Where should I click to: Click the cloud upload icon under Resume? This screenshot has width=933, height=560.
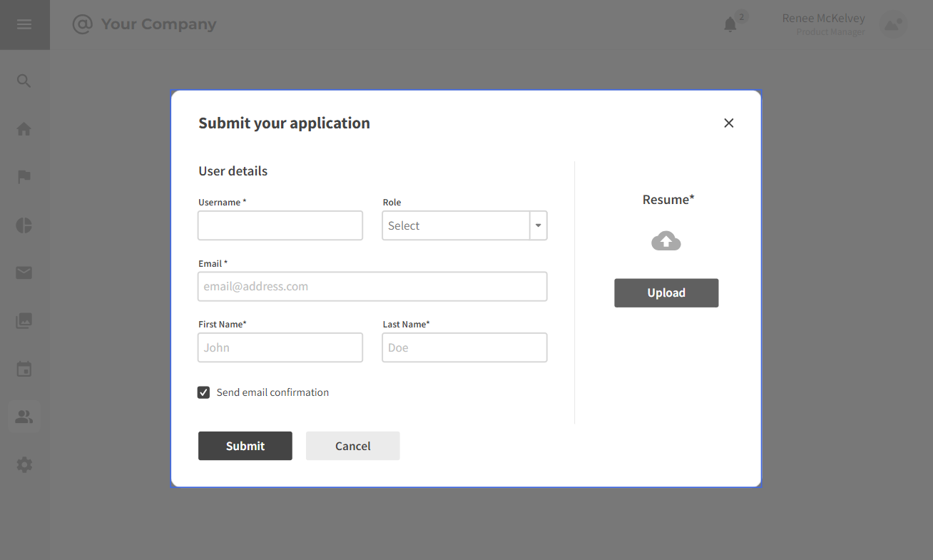(666, 241)
